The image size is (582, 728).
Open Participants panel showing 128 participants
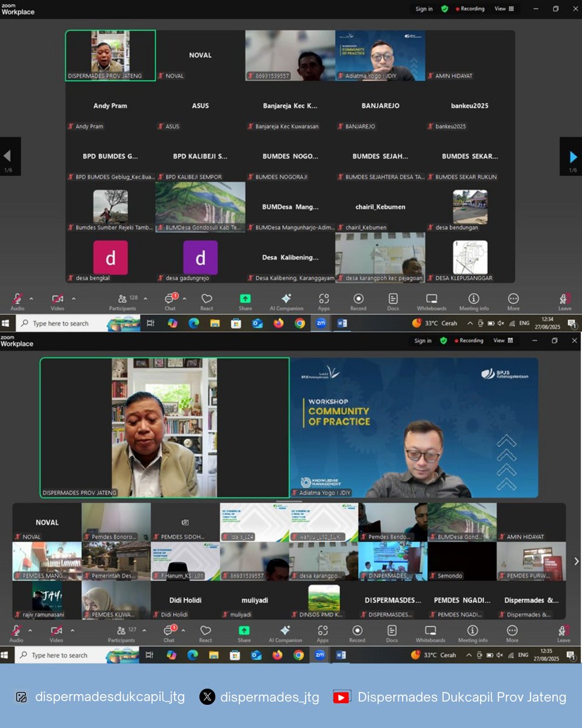pos(123,302)
